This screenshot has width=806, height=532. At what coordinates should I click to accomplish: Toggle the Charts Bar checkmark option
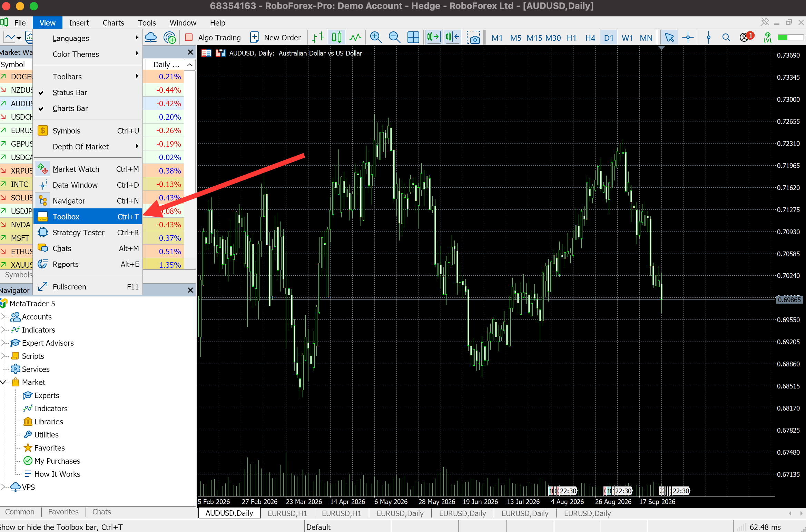(x=88, y=108)
